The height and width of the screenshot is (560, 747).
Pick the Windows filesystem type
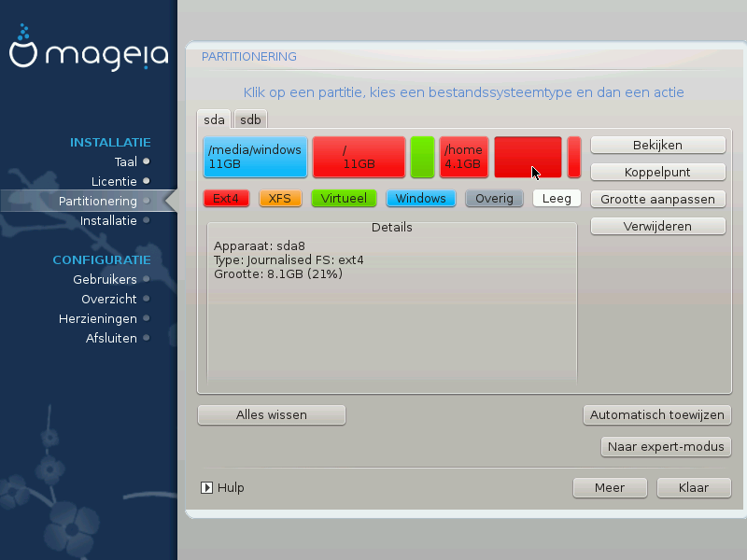coord(421,198)
